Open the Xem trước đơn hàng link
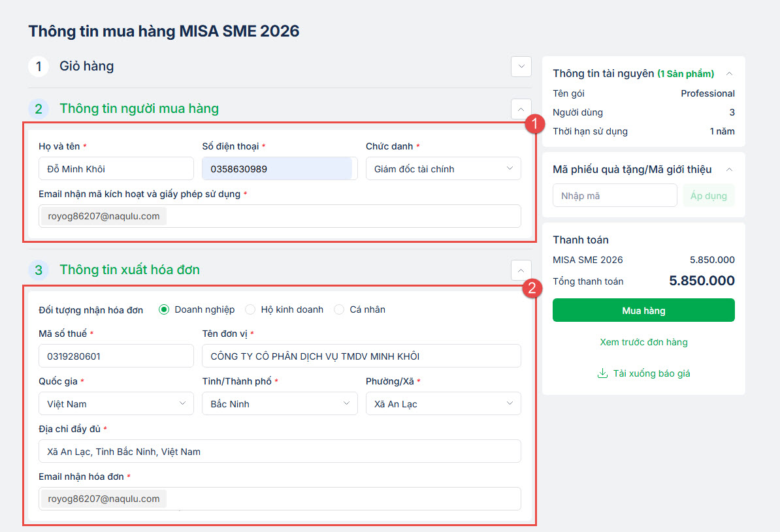This screenshot has height=532, width=780. tap(643, 342)
